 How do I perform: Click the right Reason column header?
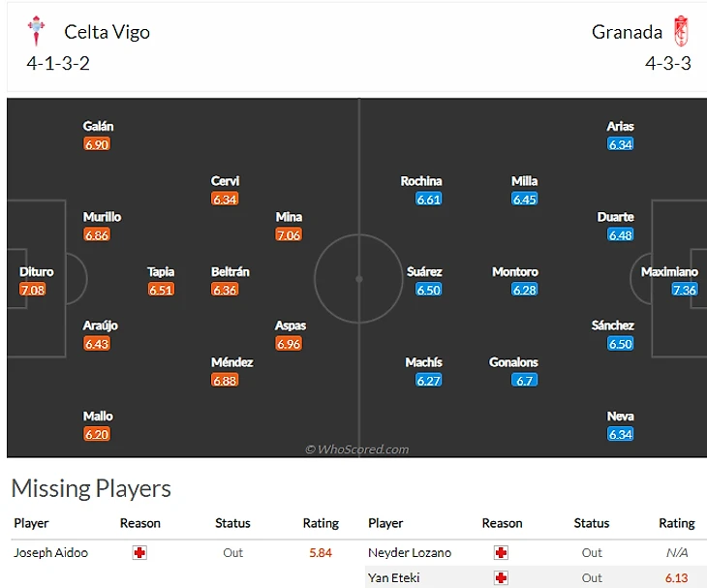point(502,523)
